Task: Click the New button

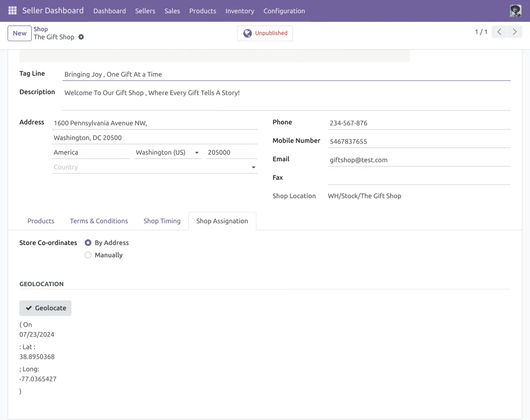Action: 19,33
